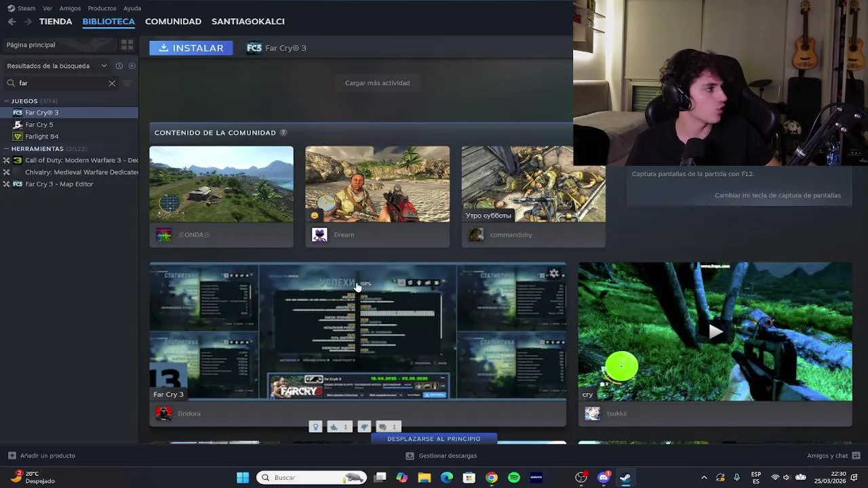The image size is (868, 488).
Task: Open SANTIAGOKALCI profile tab
Action: coord(248,22)
